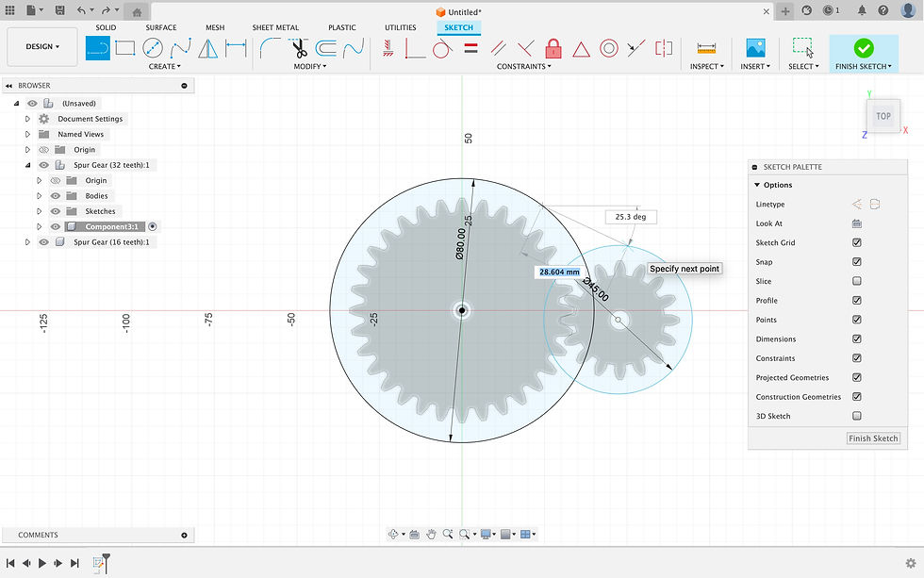Expand the Document Settings tree node
Viewport: 924px width, 578px height.
(28, 119)
